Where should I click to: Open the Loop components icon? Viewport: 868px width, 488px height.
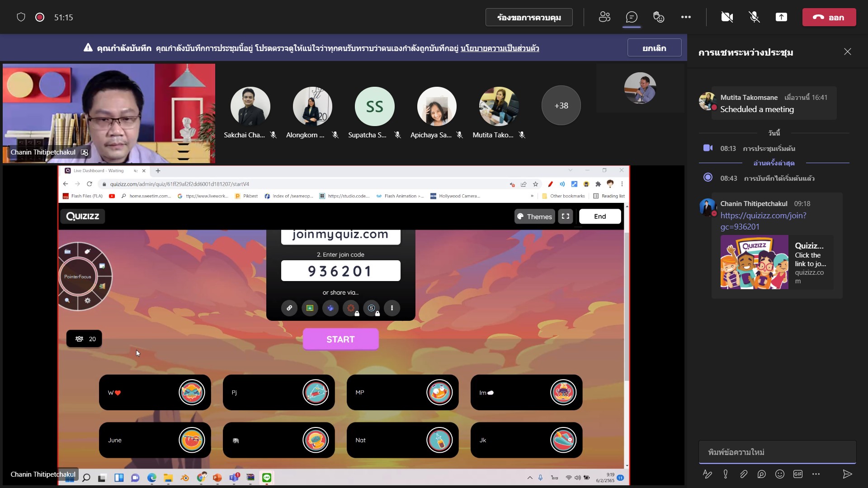(762, 474)
